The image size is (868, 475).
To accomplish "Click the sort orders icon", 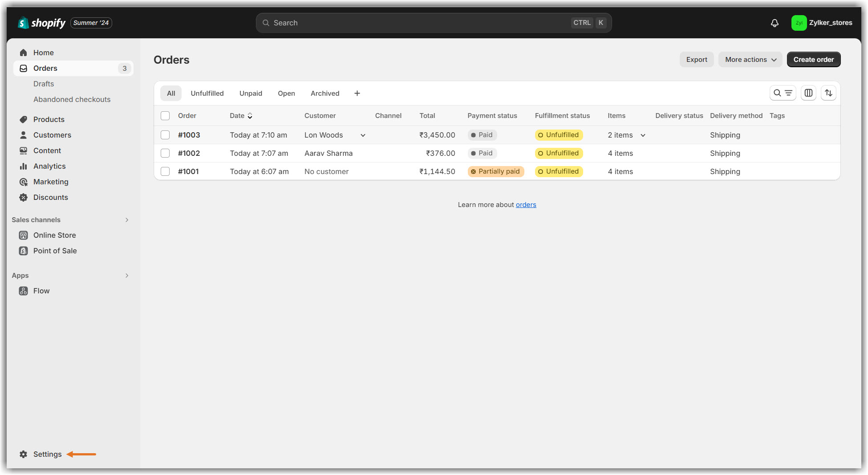I will point(828,93).
